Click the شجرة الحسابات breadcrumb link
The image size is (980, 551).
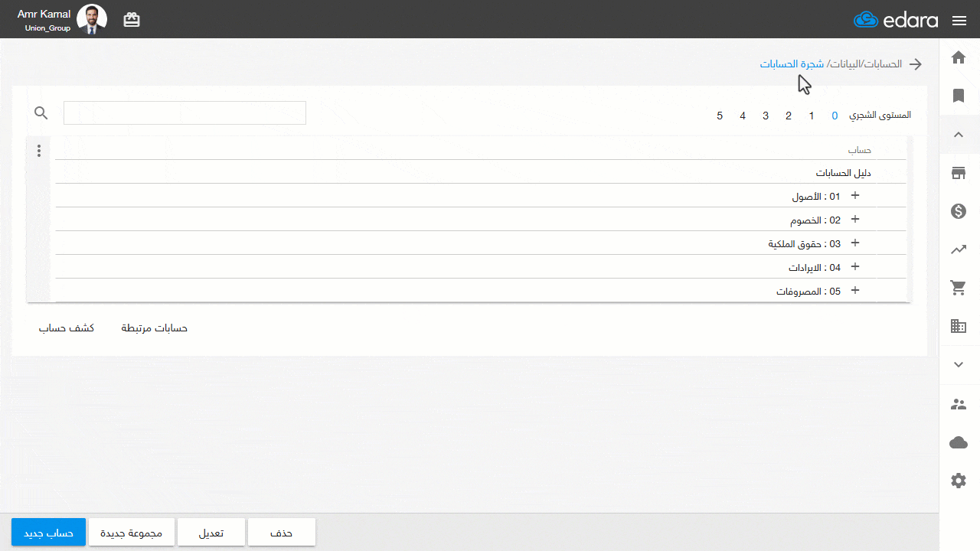tap(792, 64)
